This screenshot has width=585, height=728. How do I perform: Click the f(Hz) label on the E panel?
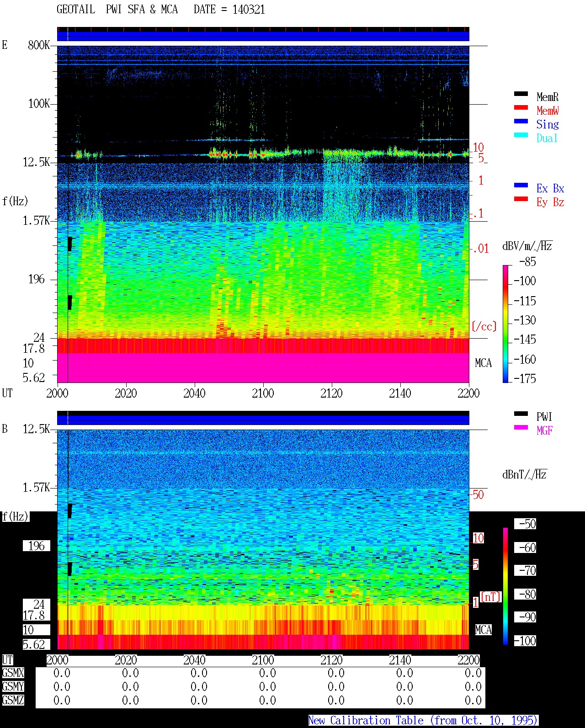pyautogui.click(x=15, y=201)
